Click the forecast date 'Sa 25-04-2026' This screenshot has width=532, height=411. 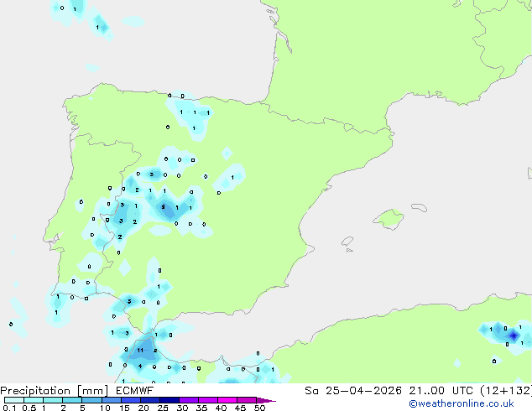pyautogui.click(x=353, y=391)
